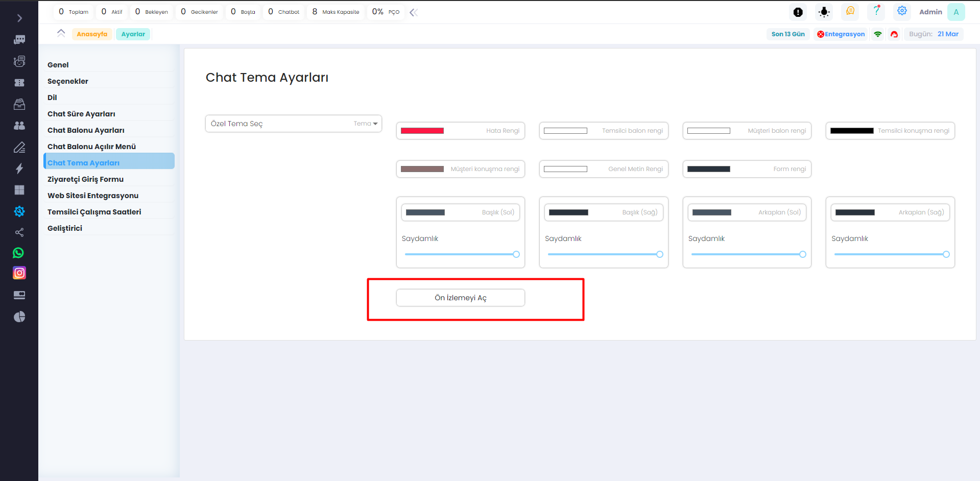Open the Instagram sidebar icon

pyautogui.click(x=19, y=273)
